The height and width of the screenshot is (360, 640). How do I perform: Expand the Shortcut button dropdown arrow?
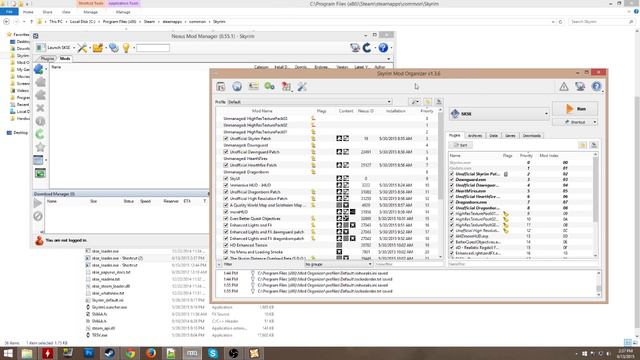coord(595,122)
